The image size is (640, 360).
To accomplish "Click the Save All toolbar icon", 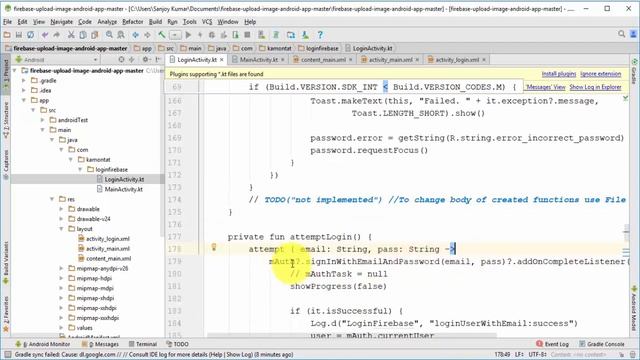I will pyautogui.click(x=19, y=35).
